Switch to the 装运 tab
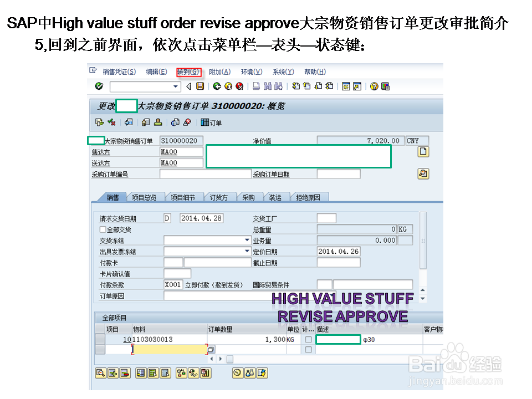Image resolution: width=532 pixels, height=399 pixels. click(x=275, y=197)
